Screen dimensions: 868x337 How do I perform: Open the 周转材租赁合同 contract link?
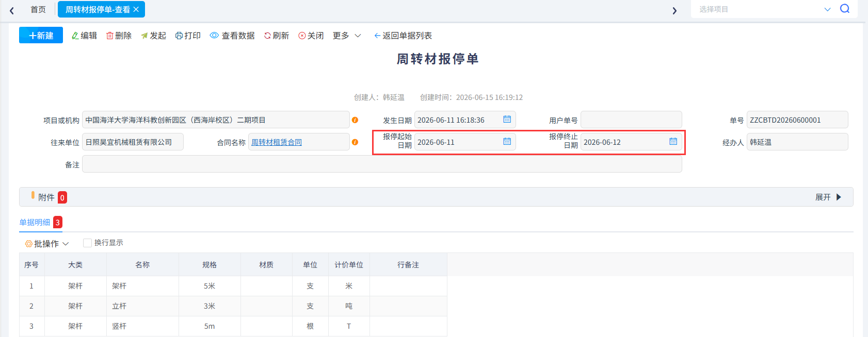click(x=277, y=142)
